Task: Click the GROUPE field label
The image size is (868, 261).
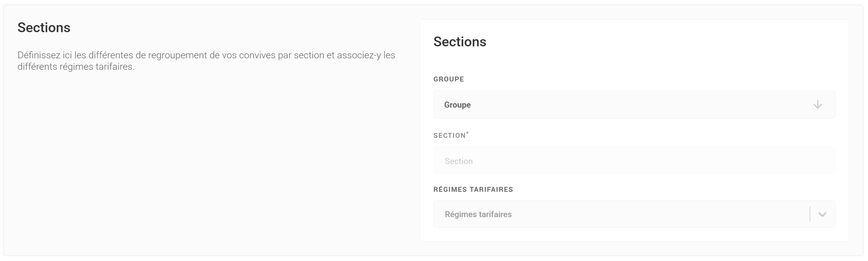Action: 449,79
